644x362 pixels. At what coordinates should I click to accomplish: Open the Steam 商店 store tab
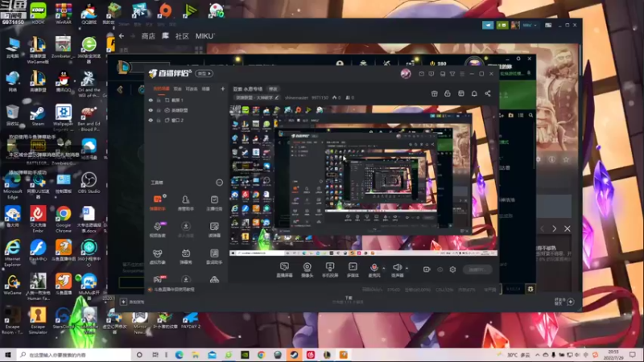click(148, 36)
